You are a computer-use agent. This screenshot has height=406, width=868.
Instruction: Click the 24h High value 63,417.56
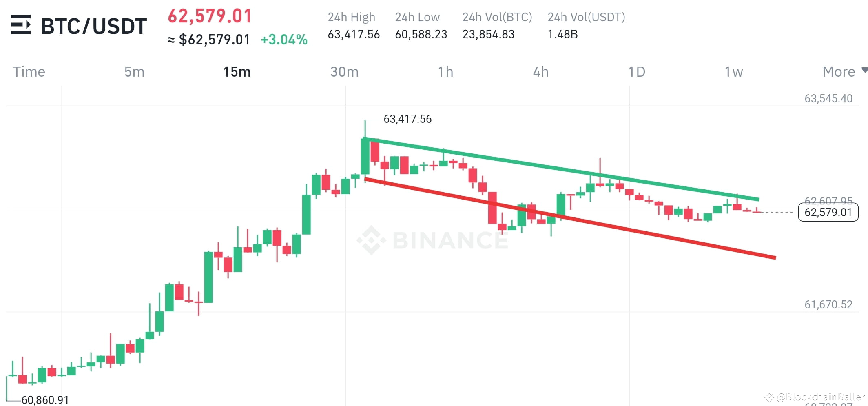click(x=353, y=34)
